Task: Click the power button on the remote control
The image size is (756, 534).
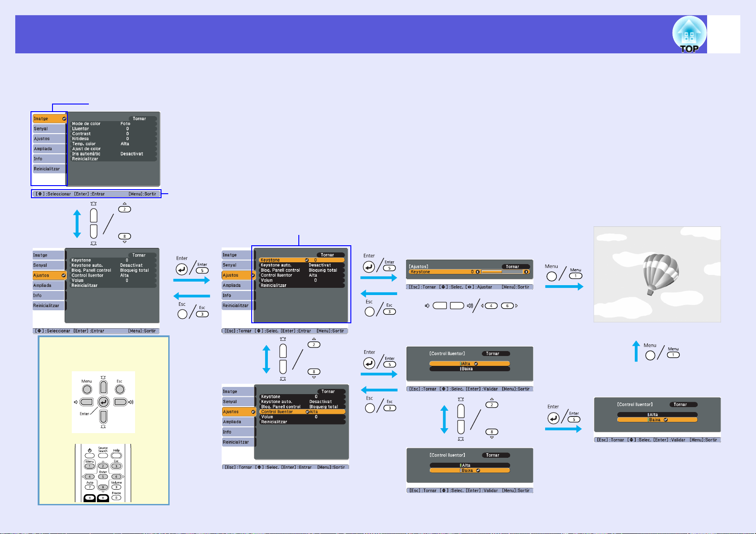Action: click(x=90, y=456)
